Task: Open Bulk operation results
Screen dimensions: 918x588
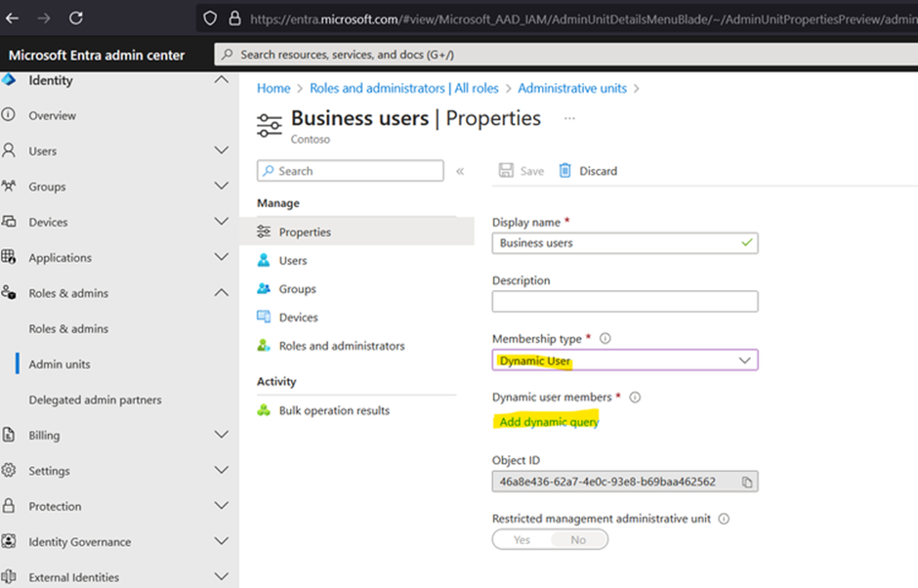Action: [334, 410]
